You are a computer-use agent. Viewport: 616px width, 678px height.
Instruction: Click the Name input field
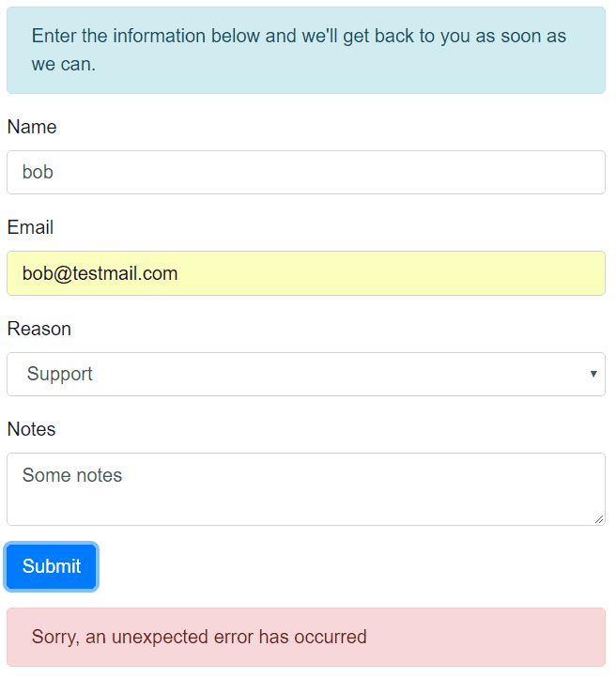pyautogui.click(x=306, y=173)
